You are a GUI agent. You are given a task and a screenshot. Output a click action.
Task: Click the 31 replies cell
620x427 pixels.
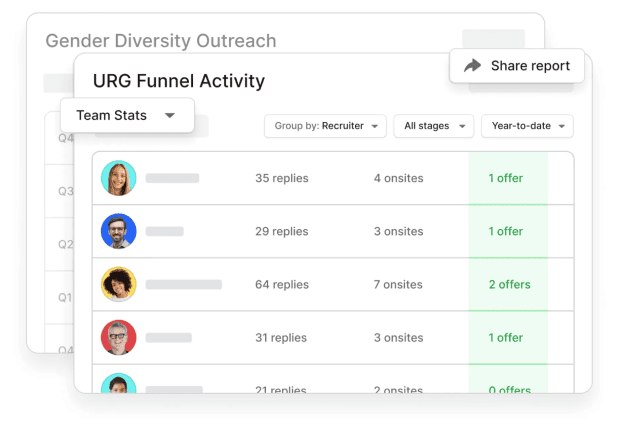pyautogui.click(x=281, y=338)
